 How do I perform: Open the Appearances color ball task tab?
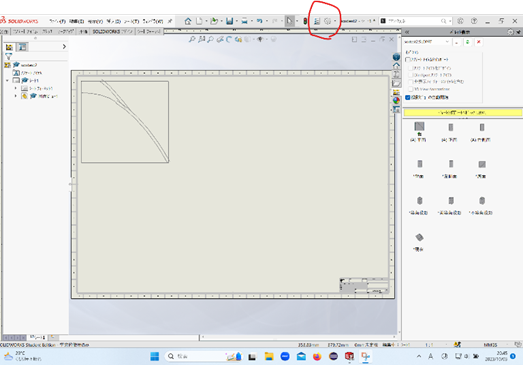(x=396, y=100)
